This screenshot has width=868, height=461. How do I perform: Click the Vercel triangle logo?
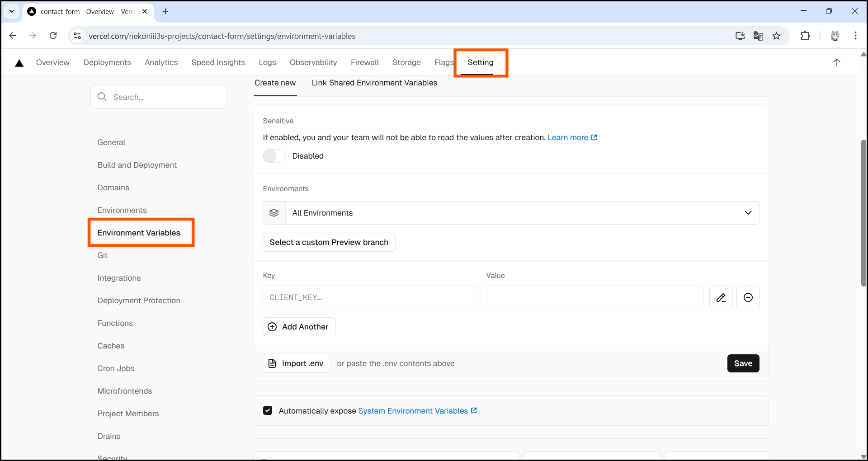pos(19,63)
